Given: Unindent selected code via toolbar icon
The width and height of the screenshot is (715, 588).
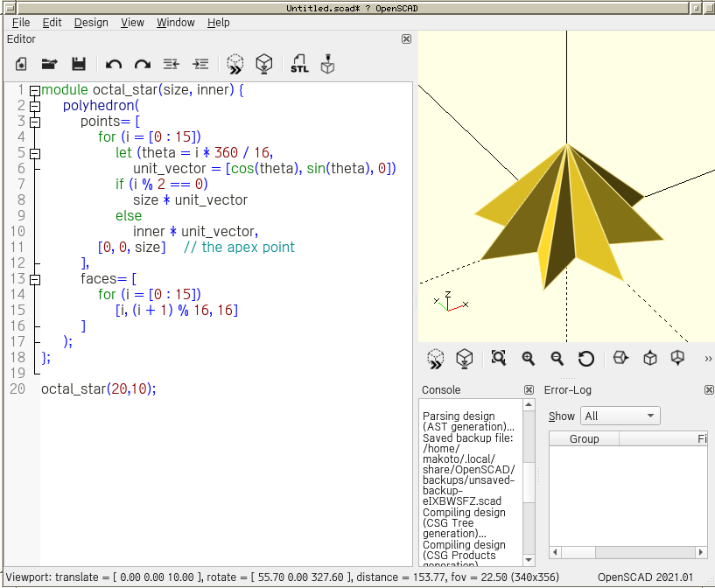Looking at the screenshot, I should 172,64.
